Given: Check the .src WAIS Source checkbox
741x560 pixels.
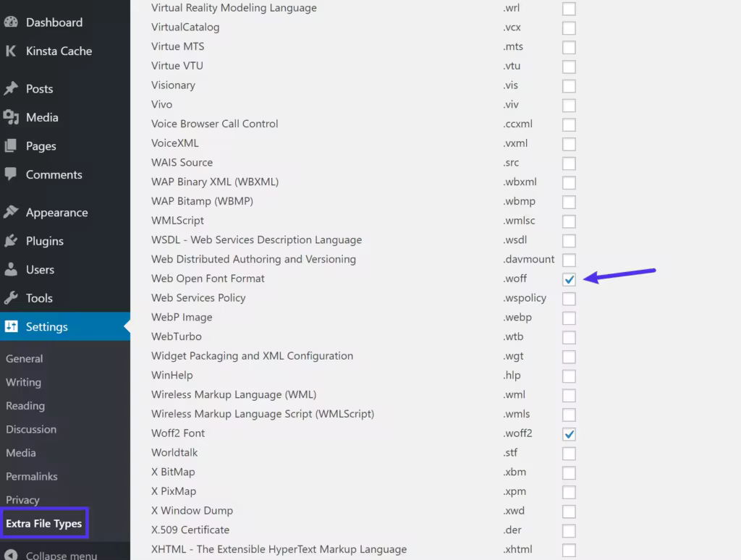Looking at the screenshot, I should coord(569,164).
